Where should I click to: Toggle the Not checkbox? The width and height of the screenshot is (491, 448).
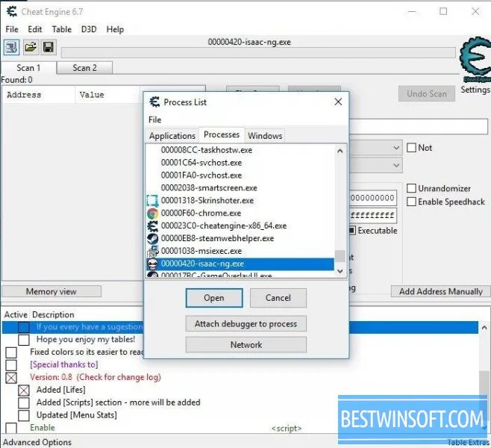pos(411,148)
